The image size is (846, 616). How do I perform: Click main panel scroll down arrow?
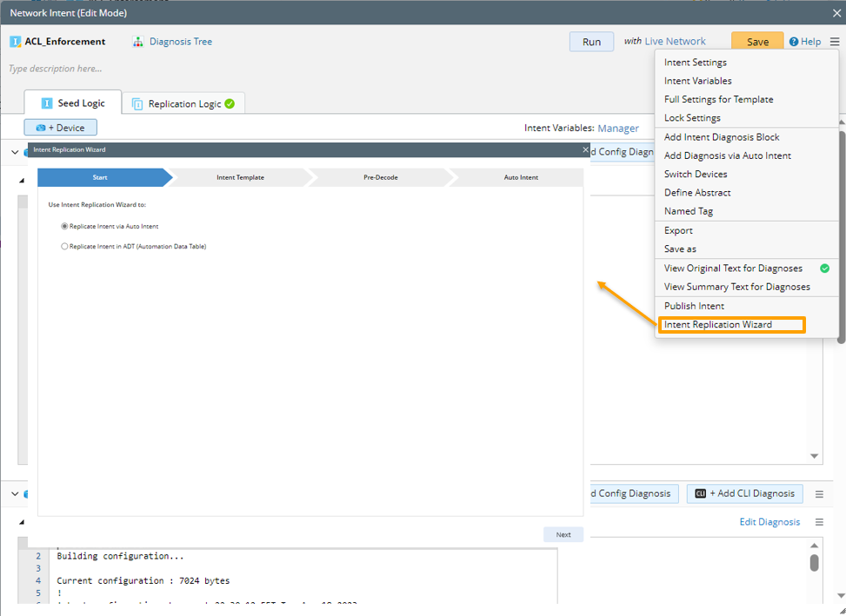841,595
